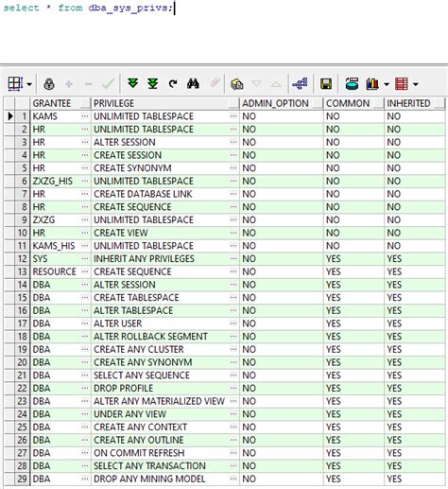Fetch last page with double-arrow bar icon
The width and height of the screenshot is (448, 489).
click(x=153, y=83)
